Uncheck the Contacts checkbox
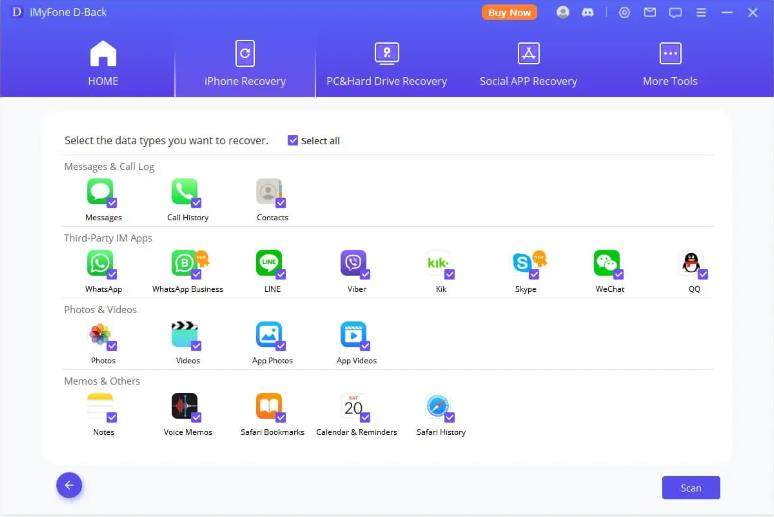Viewport: 774px width, 517px height. pyautogui.click(x=281, y=202)
